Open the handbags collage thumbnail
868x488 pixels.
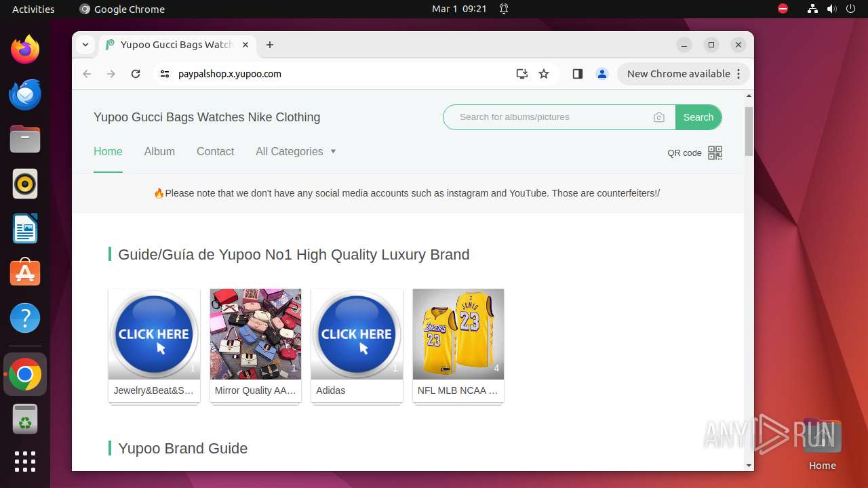[x=256, y=334]
